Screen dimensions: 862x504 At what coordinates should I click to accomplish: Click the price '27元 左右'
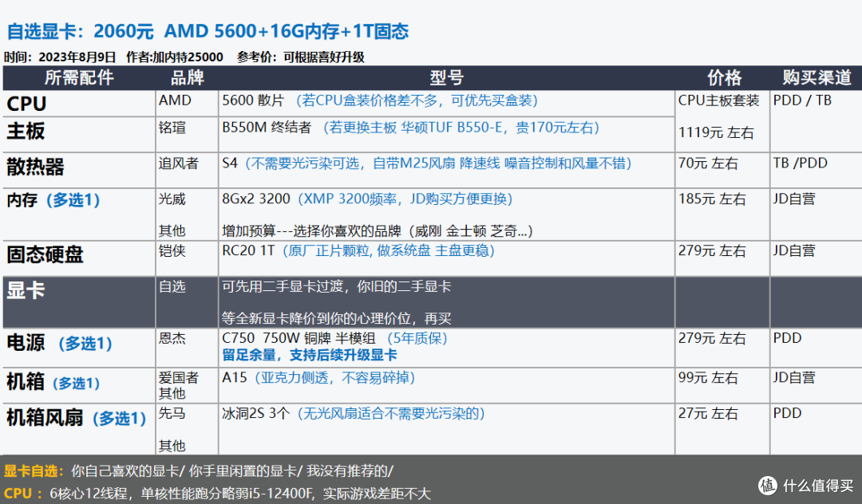click(708, 413)
